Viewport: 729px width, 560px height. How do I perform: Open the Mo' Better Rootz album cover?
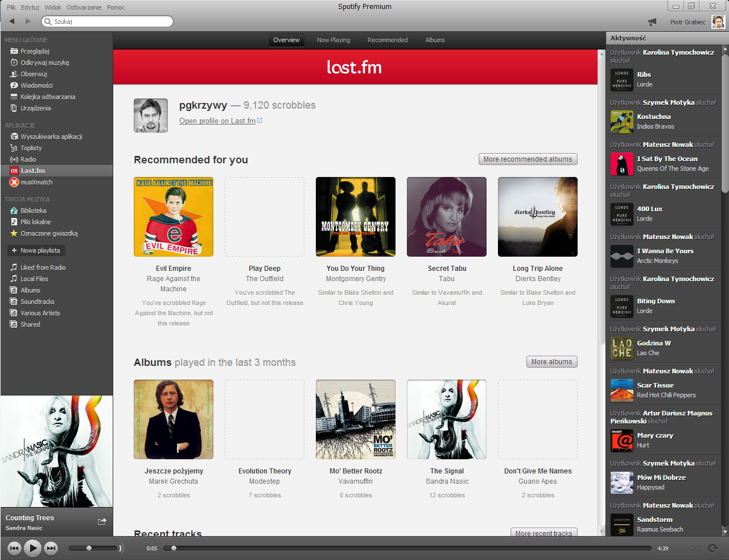(x=356, y=419)
